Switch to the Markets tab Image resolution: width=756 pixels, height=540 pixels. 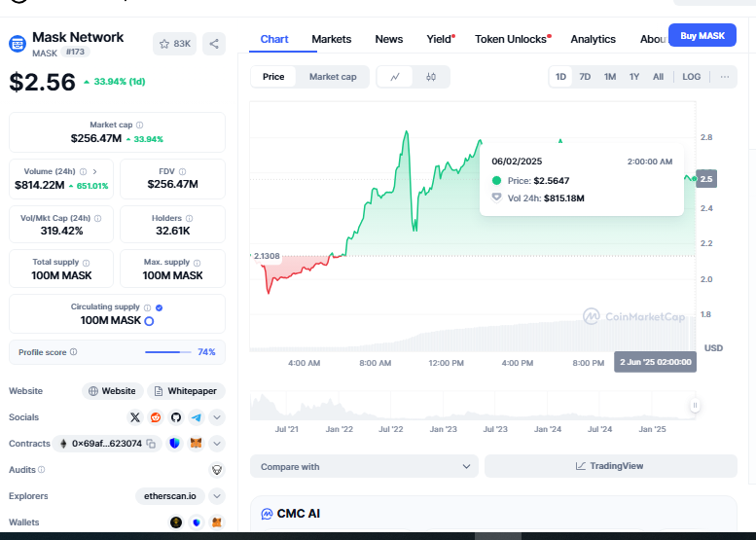pos(331,39)
